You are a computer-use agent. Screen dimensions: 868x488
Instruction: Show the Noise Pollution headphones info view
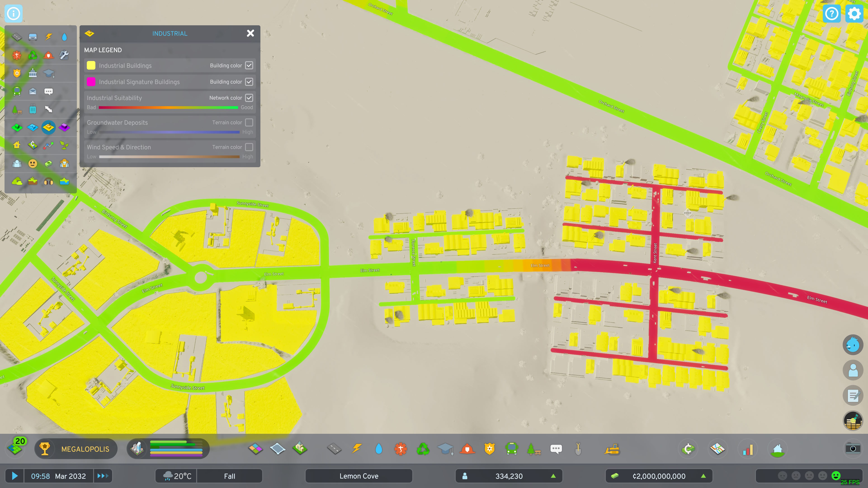click(x=49, y=181)
